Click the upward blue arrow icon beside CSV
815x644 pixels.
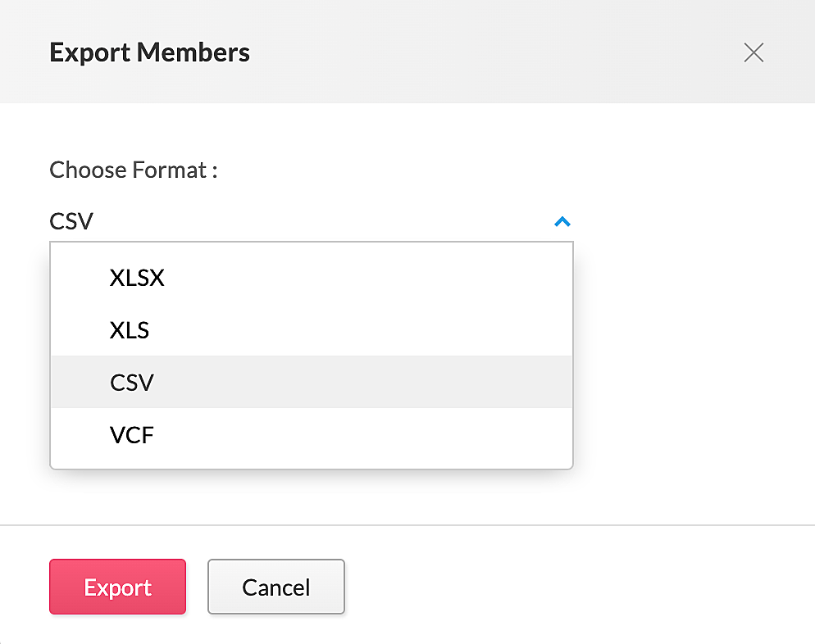[562, 221]
